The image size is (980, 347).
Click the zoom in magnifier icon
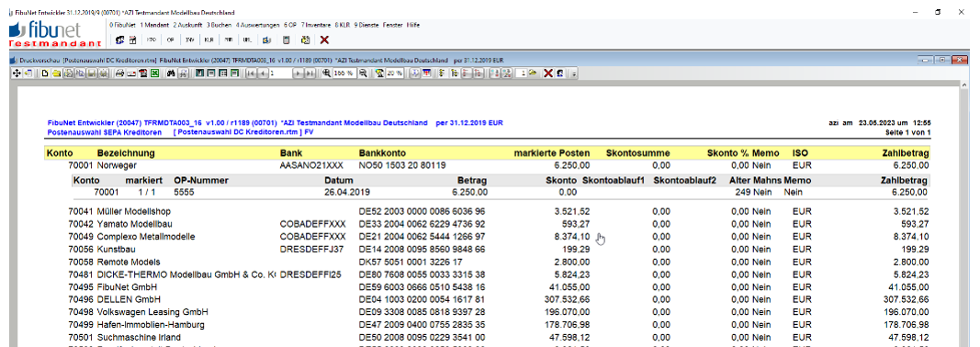click(326, 73)
